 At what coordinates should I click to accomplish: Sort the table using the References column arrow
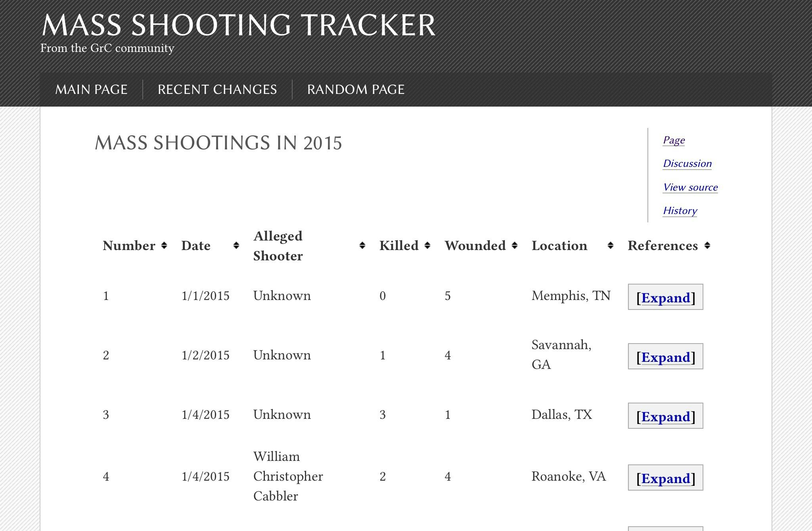point(708,246)
